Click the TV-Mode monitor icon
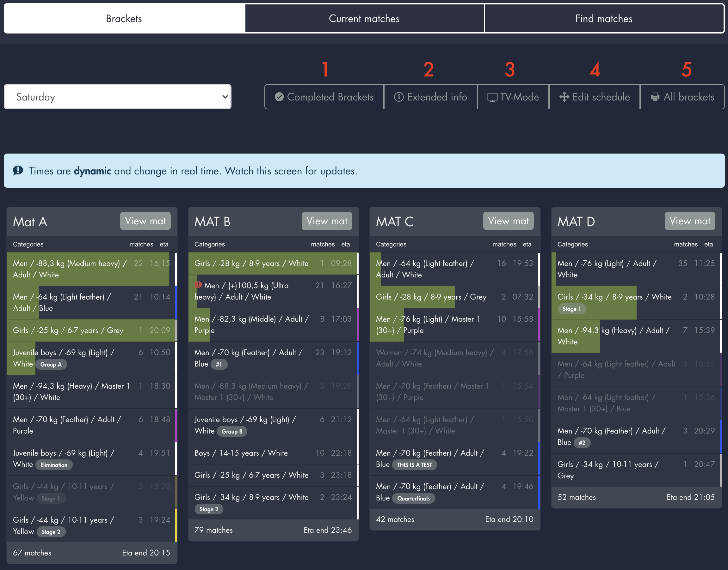Image resolution: width=728 pixels, height=570 pixels. point(492,97)
